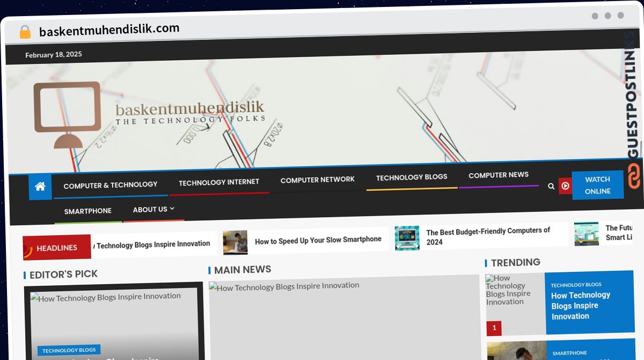
Task: Open search via magnifying glass icon
Action: click(551, 186)
